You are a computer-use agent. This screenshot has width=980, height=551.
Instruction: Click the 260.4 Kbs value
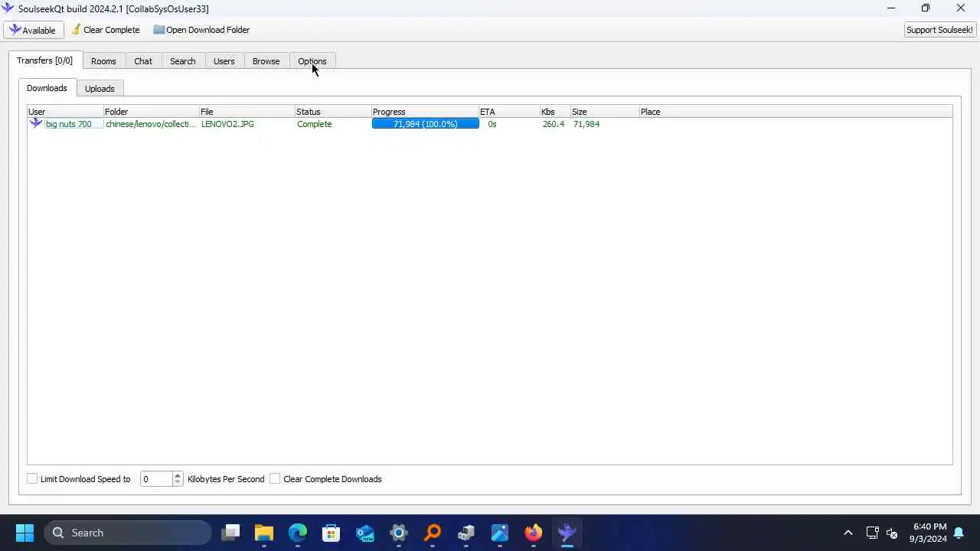coord(554,124)
